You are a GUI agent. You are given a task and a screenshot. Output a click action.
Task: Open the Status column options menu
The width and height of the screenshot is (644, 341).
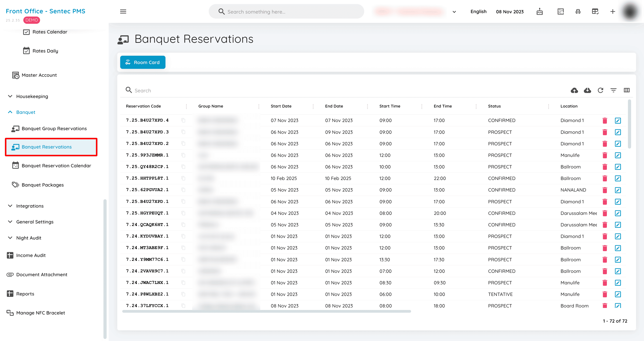548,106
